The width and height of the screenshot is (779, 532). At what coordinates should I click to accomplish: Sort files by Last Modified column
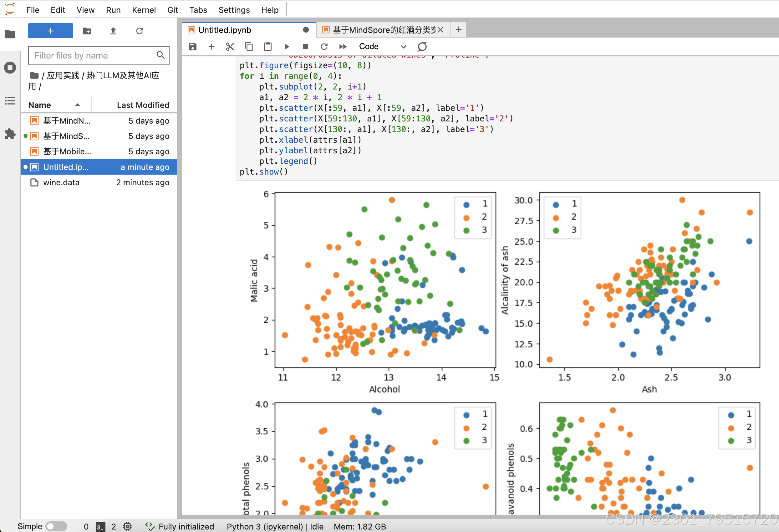coord(143,105)
